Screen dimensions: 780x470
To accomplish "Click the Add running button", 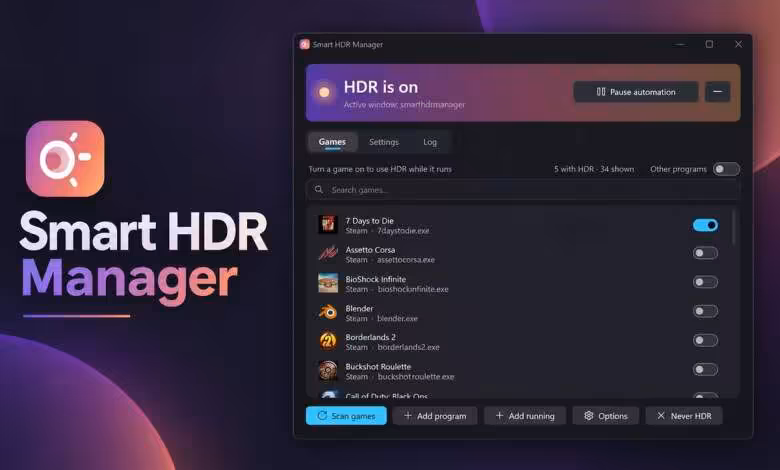I will pyautogui.click(x=525, y=416).
